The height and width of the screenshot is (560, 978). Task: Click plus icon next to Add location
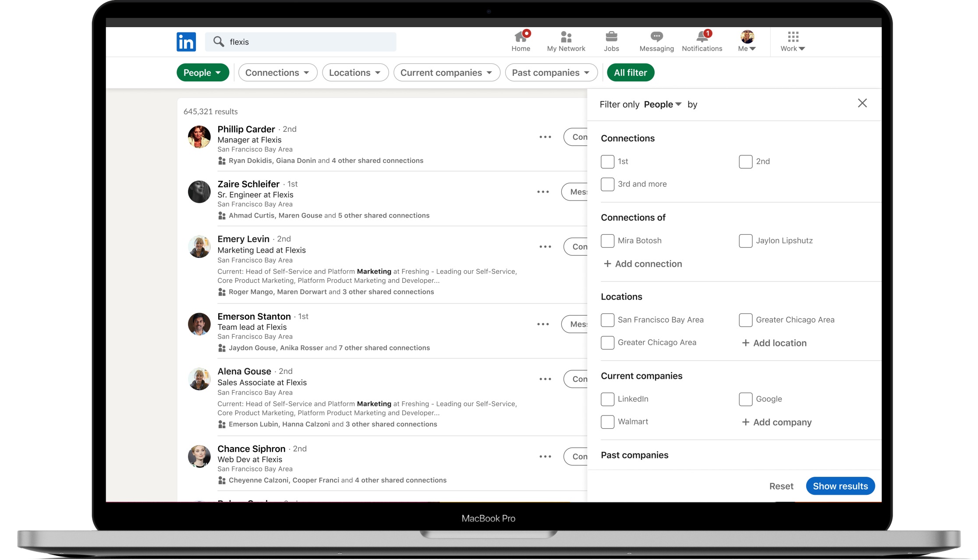click(745, 343)
